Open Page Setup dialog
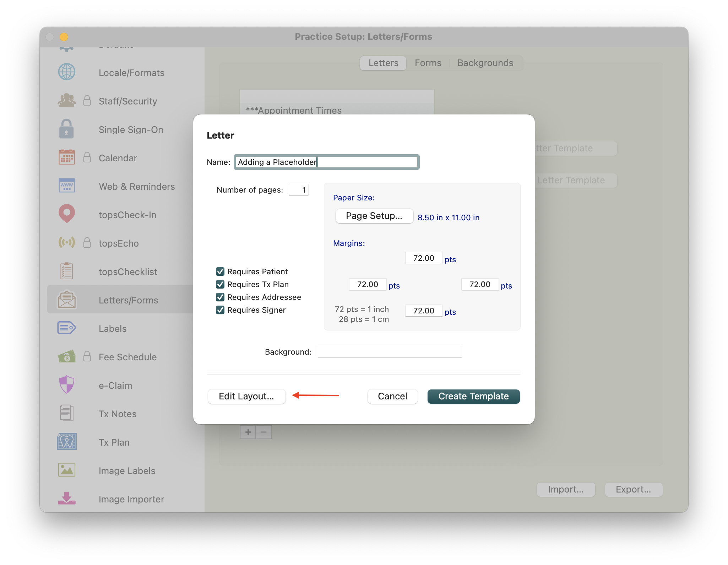Screen dimensions: 728x565 click(x=374, y=216)
